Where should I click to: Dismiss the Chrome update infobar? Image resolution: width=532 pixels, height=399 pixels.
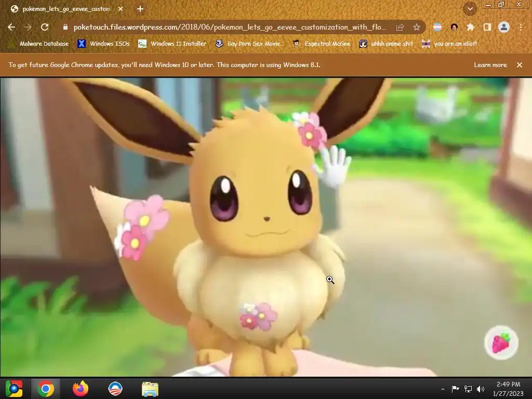pos(520,65)
